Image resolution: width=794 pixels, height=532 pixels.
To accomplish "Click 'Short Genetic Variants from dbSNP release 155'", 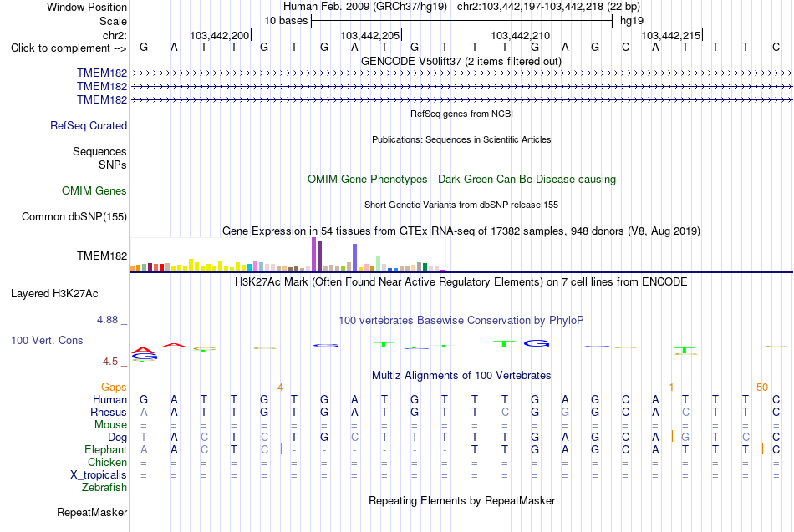I will point(461,205).
